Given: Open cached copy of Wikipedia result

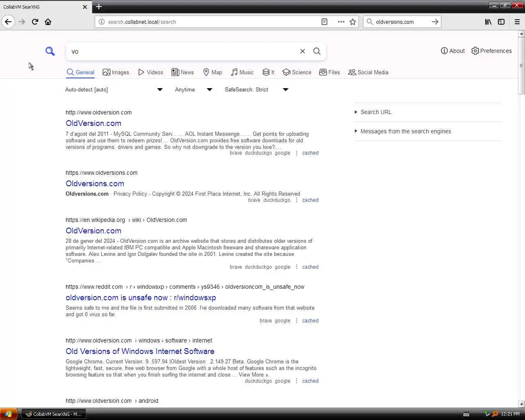Looking at the screenshot, I should (310, 267).
